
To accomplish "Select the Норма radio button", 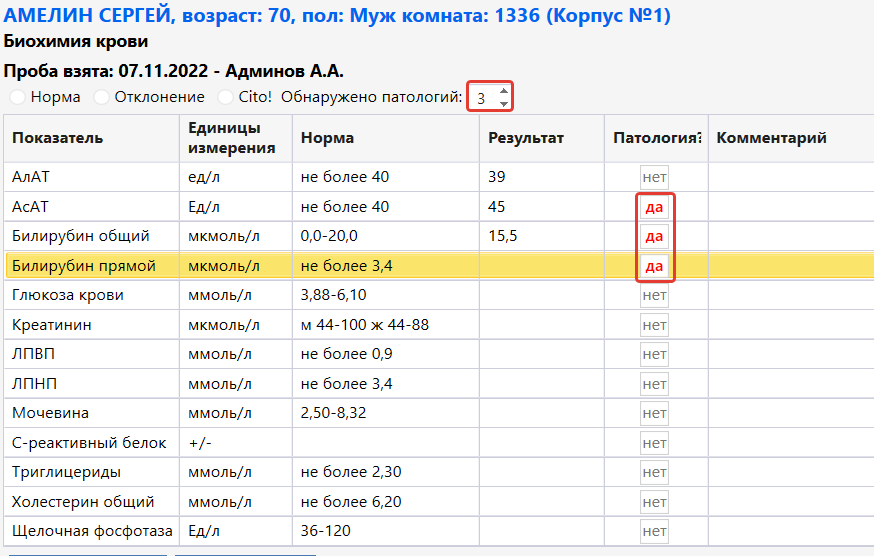I will pos(18,97).
